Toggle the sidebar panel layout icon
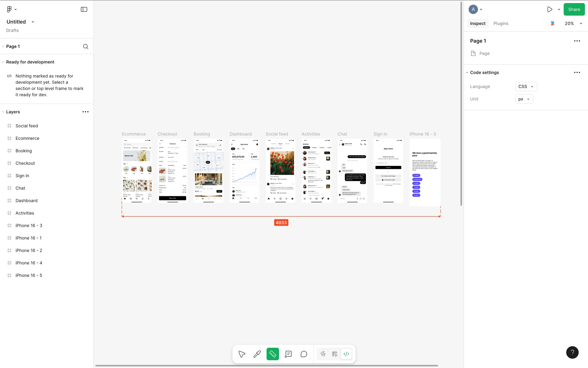588x368 pixels. coord(84,9)
